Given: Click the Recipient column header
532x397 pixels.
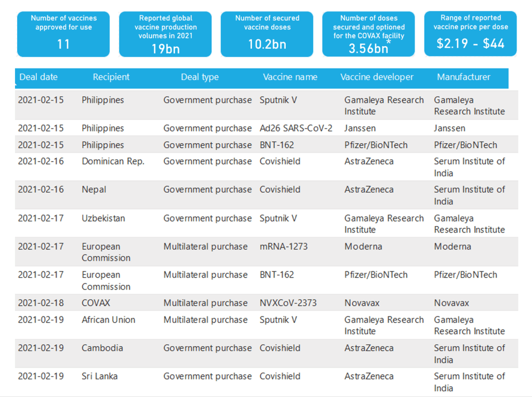Looking at the screenshot, I should click(111, 77).
